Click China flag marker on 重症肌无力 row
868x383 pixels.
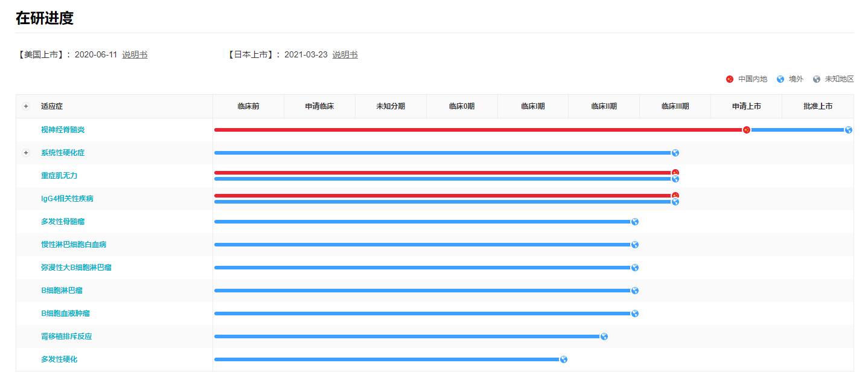coord(675,173)
